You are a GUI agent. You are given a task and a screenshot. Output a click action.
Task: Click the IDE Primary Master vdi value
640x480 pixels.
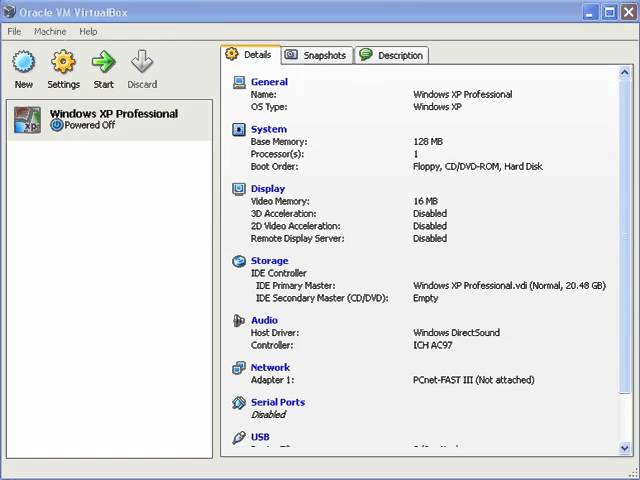coord(509,286)
